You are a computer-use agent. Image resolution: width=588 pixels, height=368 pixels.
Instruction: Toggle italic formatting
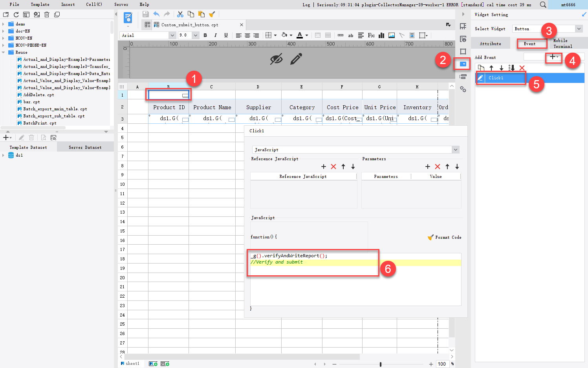pyautogui.click(x=215, y=35)
